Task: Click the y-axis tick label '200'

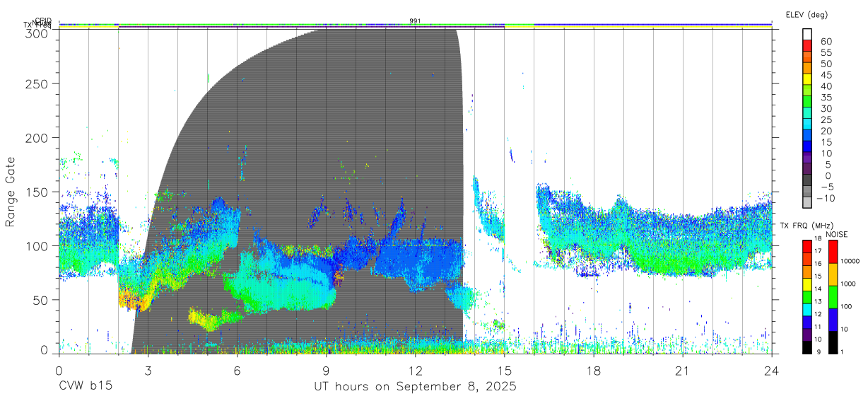Action: (x=37, y=137)
